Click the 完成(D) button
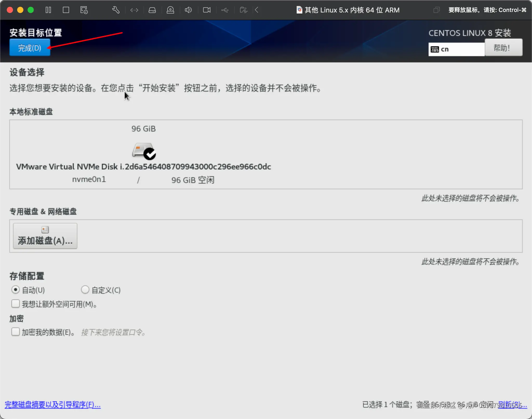The width and height of the screenshot is (532, 419). (x=29, y=48)
